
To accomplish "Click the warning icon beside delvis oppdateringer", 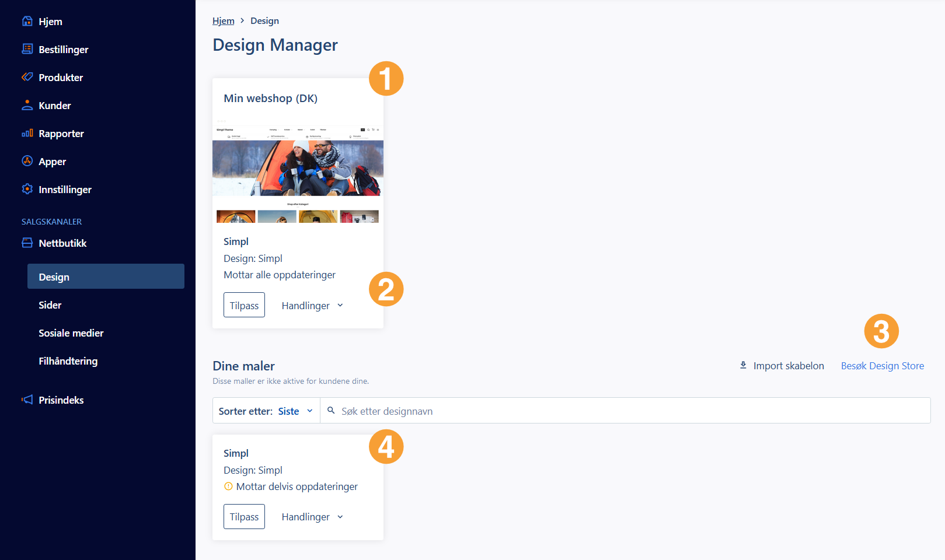I will (228, 486).
